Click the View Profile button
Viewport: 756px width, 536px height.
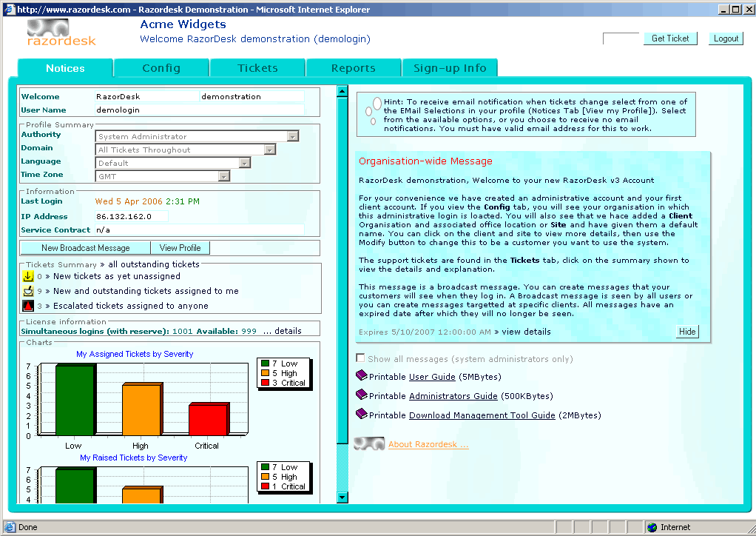[x=180, y=248]
